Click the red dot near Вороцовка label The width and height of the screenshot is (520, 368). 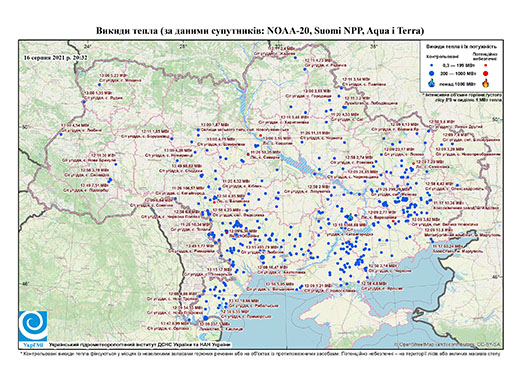click(393, 221)
